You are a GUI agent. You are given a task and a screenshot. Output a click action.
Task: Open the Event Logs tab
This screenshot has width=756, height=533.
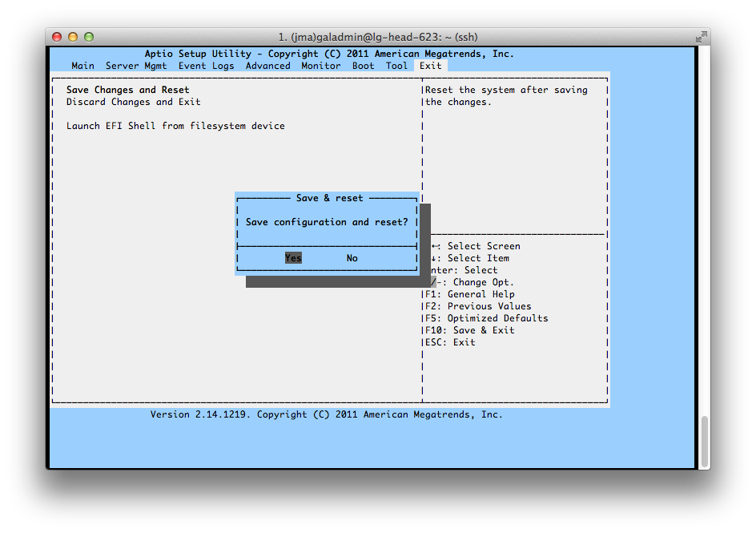(x=206, y=66)
